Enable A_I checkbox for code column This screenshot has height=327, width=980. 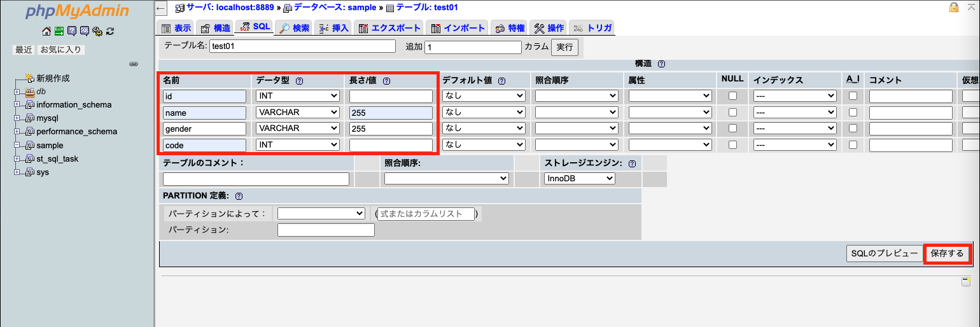point(853,145)
